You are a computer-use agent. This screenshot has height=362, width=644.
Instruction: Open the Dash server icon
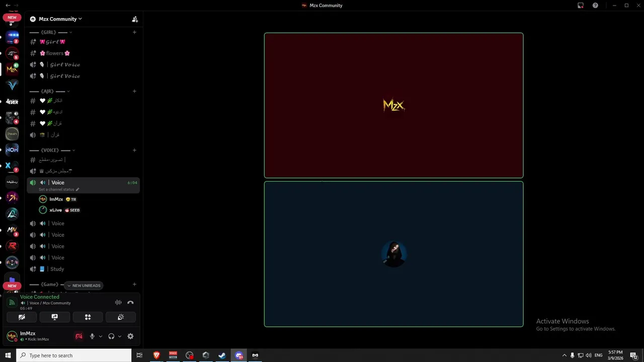click(12, 134)
